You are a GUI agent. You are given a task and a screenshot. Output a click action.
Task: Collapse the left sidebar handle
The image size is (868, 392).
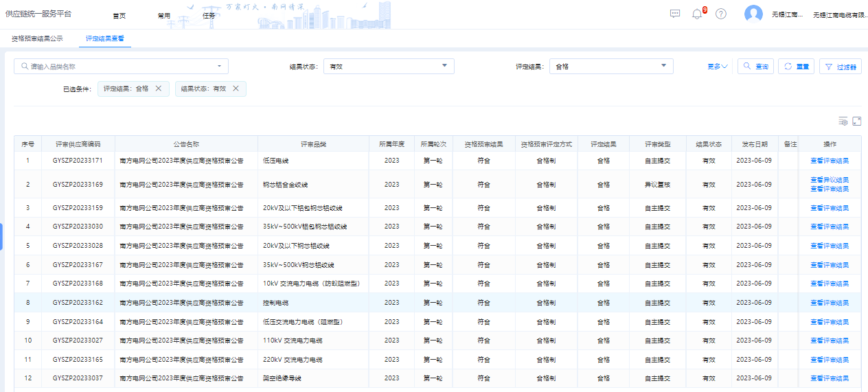pyautogui.click(x=2, y=236)
